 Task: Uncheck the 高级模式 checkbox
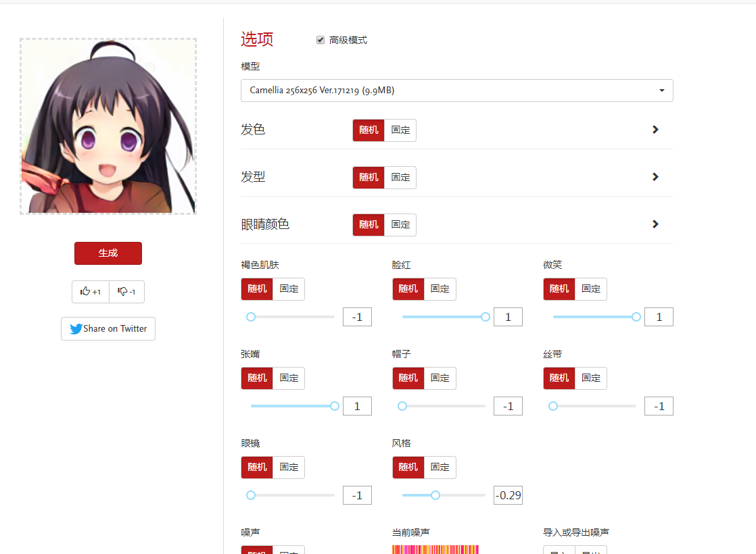coord(320,40)
